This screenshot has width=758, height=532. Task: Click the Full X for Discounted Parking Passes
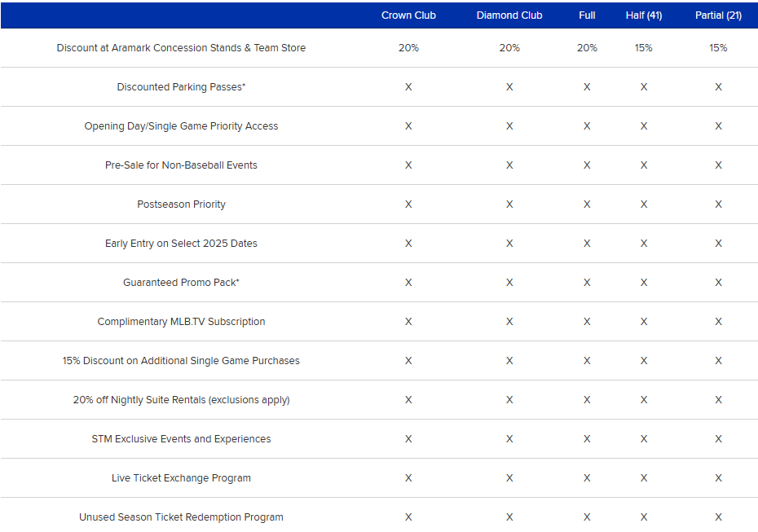[x=587, y=87]
